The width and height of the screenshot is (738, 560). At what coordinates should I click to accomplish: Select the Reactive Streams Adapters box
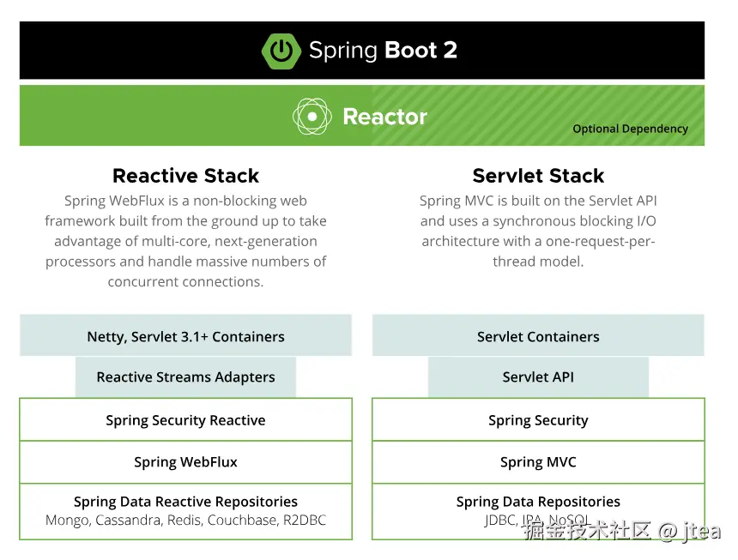click(185, 377)
